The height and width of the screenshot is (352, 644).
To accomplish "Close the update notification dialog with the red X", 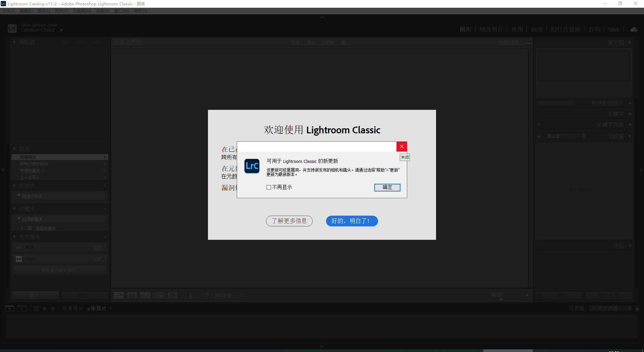I will pyautogui.click(x=401, y=146).
